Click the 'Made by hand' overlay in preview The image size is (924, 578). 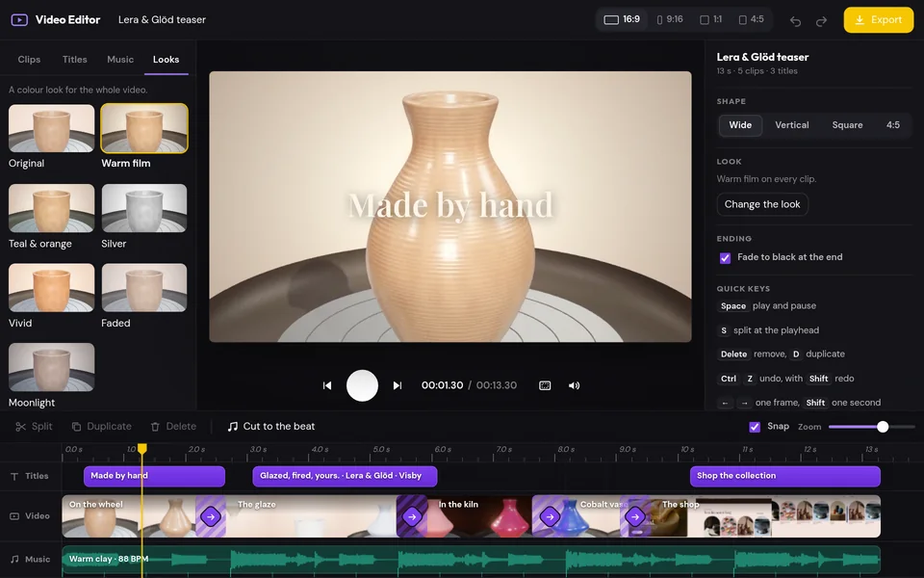450,206
